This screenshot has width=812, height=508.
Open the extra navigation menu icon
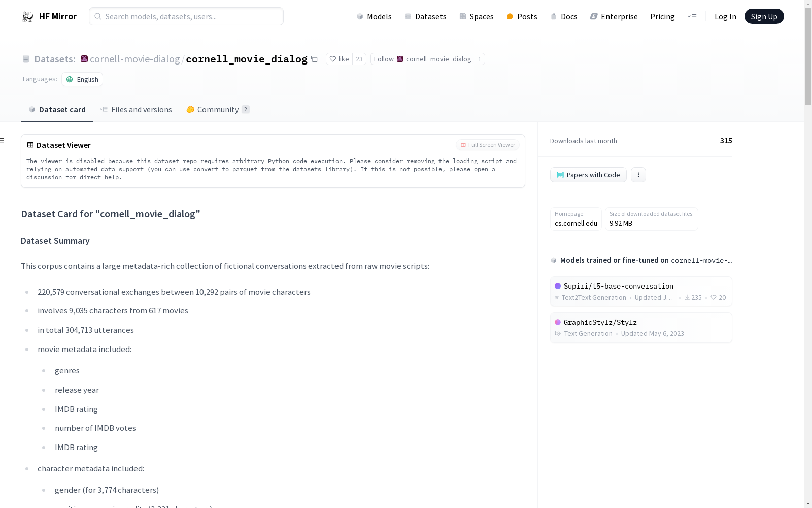(692, 17)
